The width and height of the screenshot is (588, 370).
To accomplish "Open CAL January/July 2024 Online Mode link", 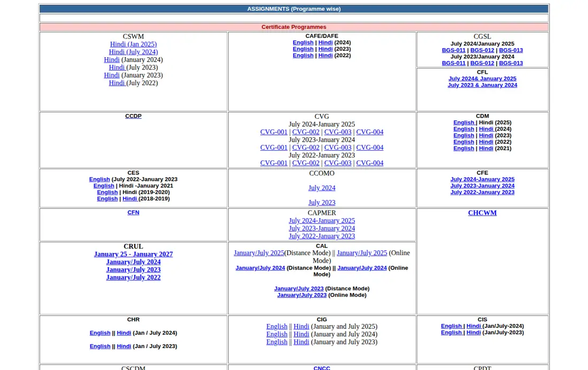I will click(362, 268).
